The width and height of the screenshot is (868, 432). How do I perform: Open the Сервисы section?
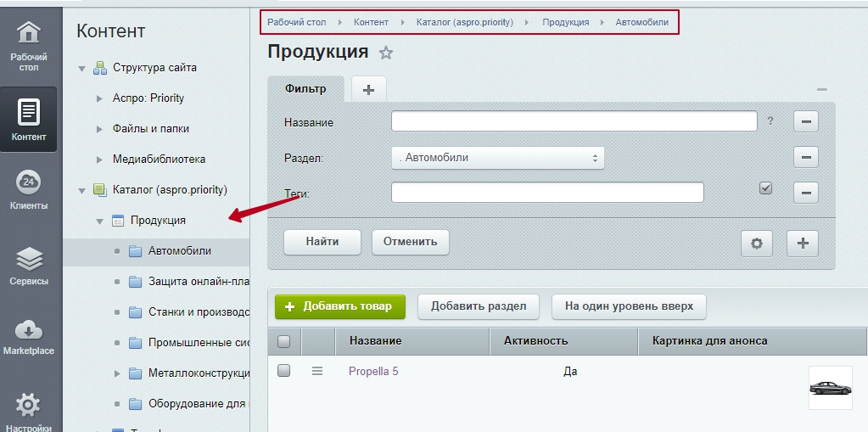pyautogui.click(x=28, y=266)
